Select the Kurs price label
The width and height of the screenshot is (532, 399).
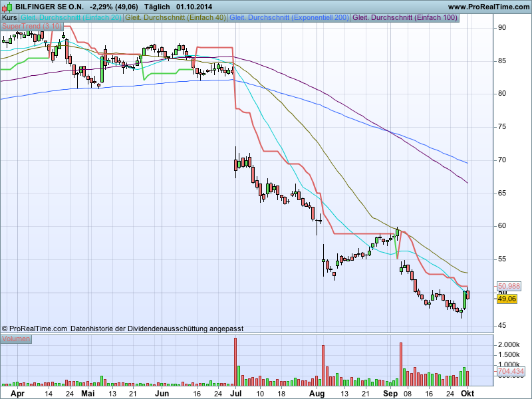[x=10, y=17]
